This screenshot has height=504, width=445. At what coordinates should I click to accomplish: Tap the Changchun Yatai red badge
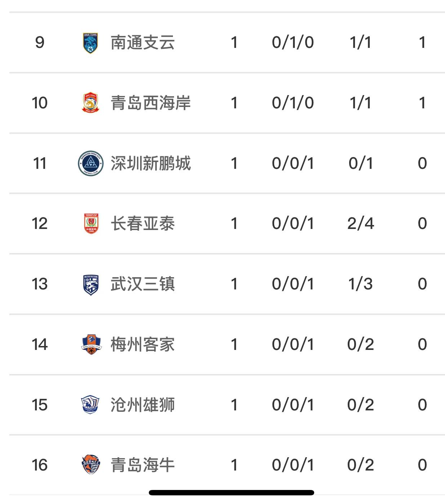pyautogui.click(x=91, y=224)
